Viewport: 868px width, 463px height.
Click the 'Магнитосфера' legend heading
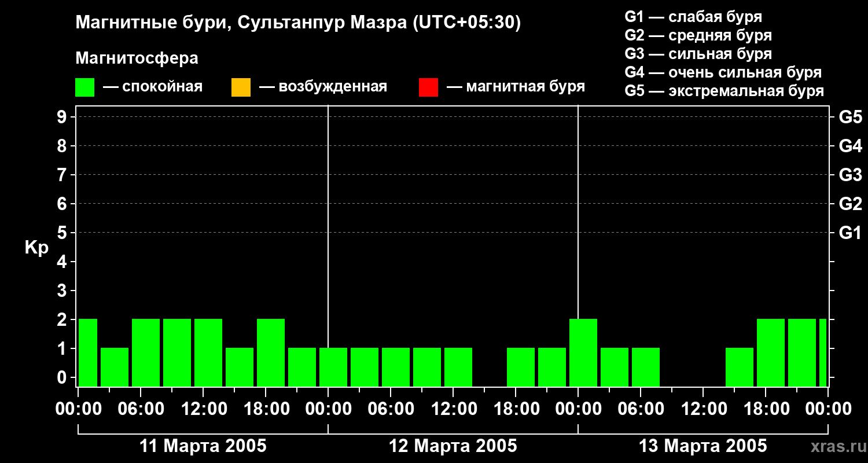137,58
